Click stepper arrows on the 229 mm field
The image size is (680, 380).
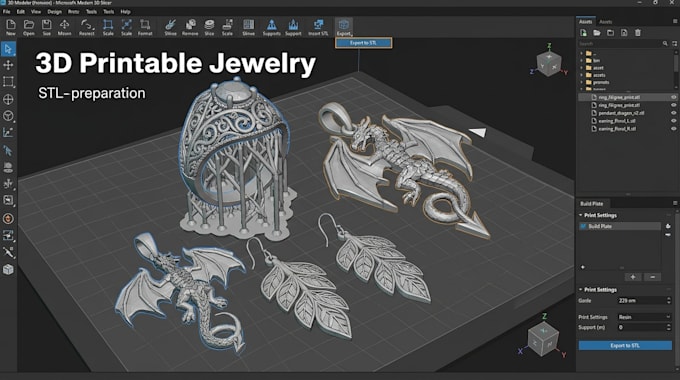668,300
